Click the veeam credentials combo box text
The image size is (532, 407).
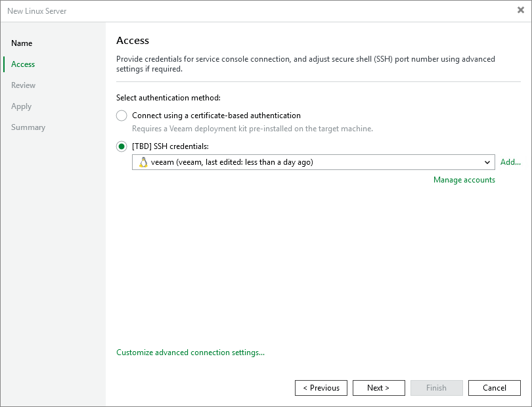coord(232,162)
